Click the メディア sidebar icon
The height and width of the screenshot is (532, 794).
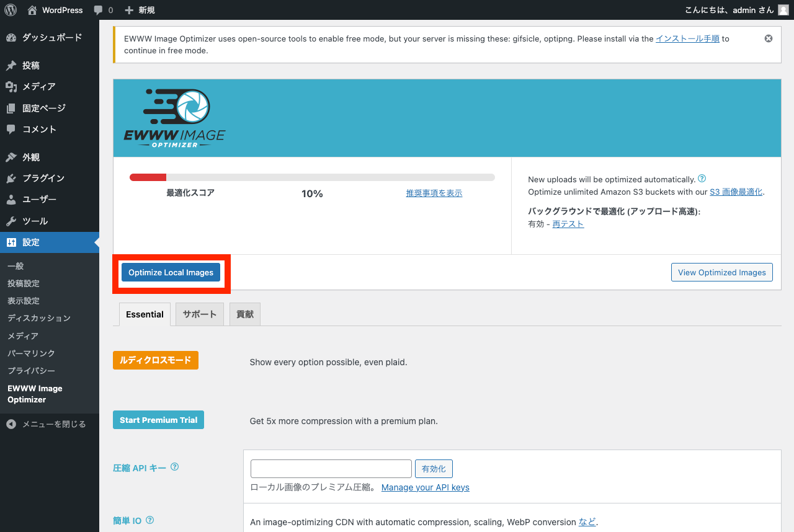pos(11,87)
